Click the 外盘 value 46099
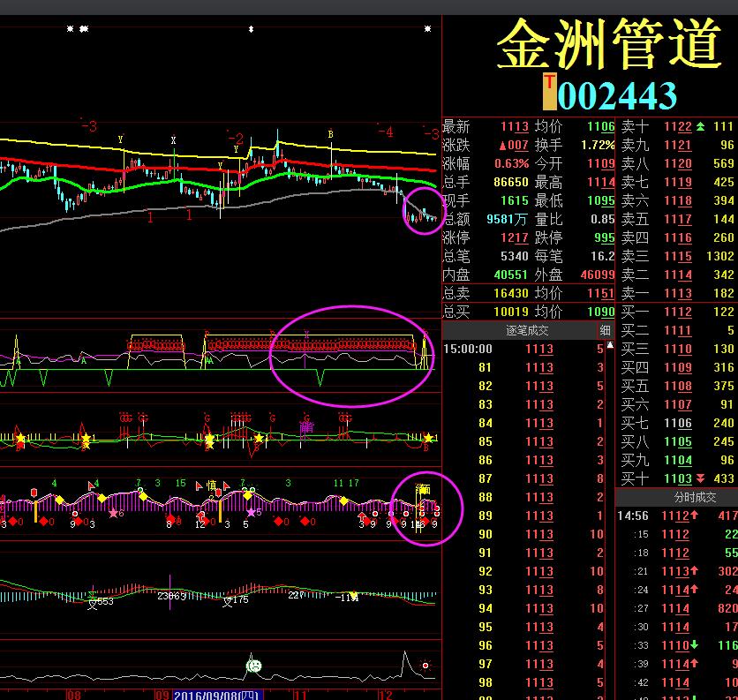 [x=598, y=275]
